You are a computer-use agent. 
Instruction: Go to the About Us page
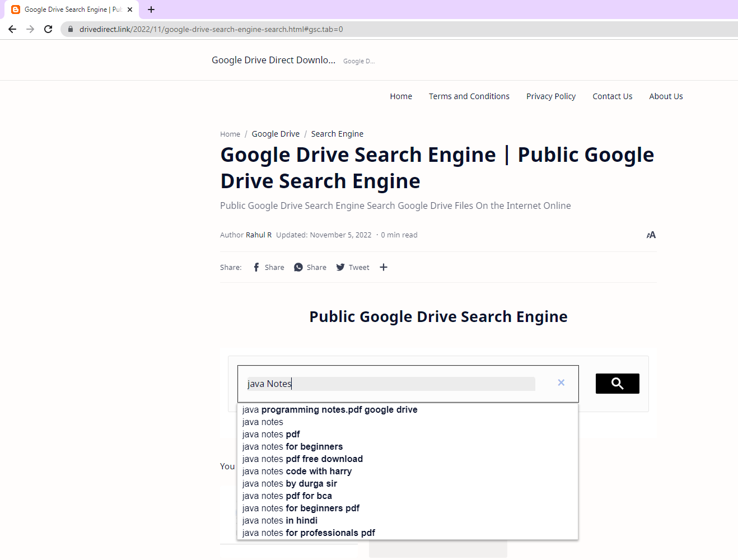coord(666,96)
